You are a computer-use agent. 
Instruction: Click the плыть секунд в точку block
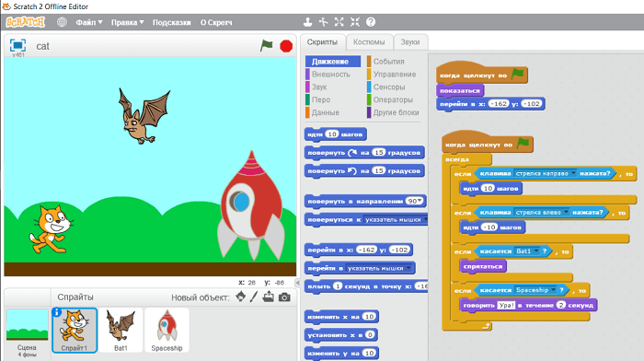[366, 286]
